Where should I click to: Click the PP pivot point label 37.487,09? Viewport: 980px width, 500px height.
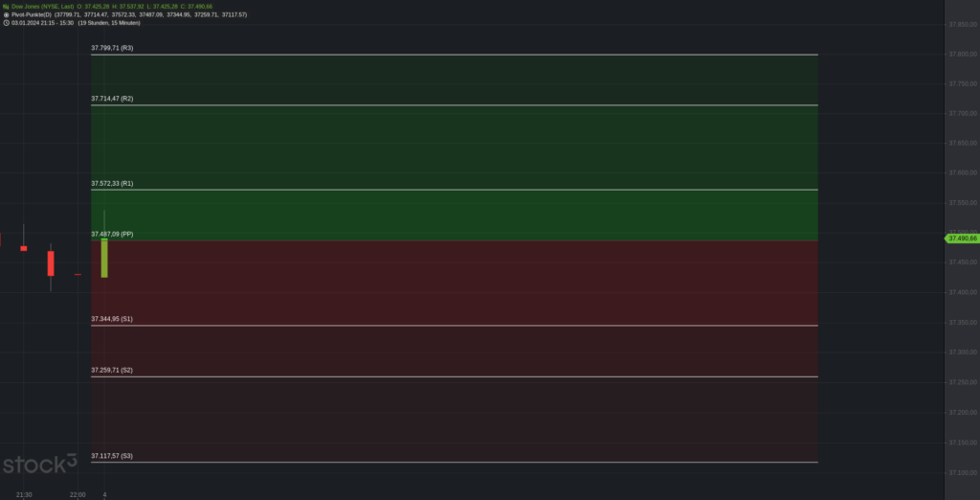(x=112, y=234)
